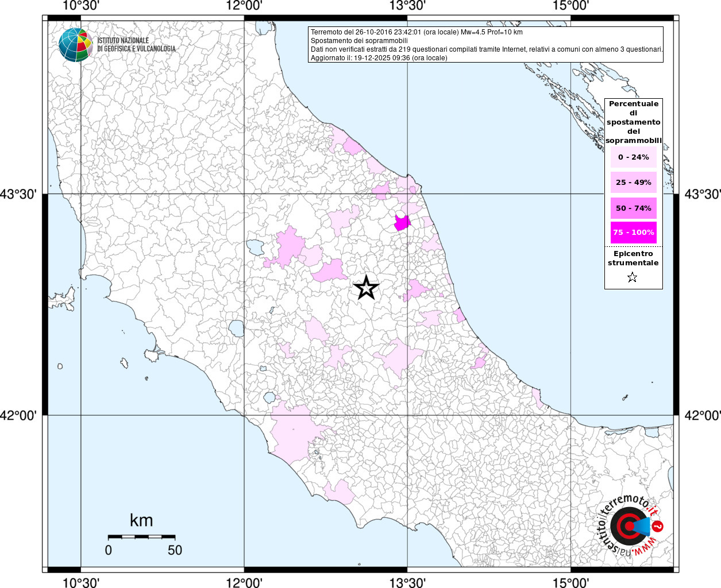Click the top axis label 15°00'
Screen dimensions: 721x588
(570, 6)
